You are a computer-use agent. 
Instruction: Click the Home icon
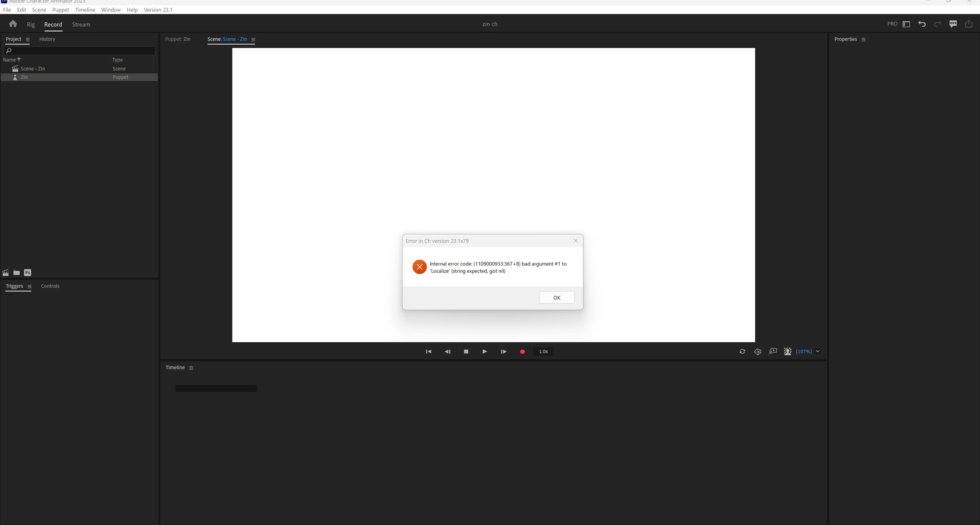13,24
